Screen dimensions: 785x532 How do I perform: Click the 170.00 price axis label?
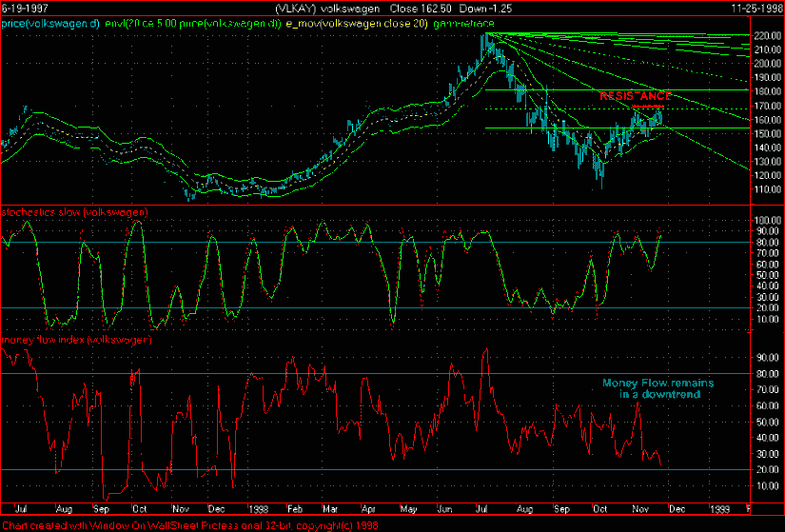point(767,106)
